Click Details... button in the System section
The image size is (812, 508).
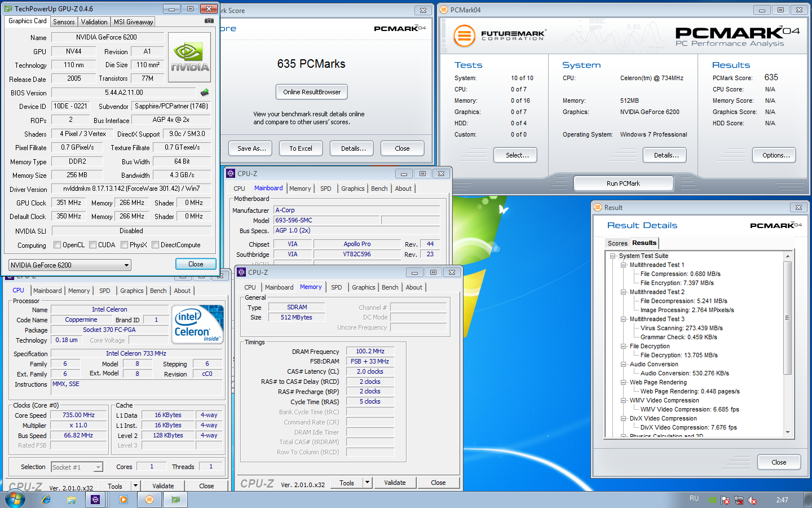pyautogui.click(x=666, y=155)
